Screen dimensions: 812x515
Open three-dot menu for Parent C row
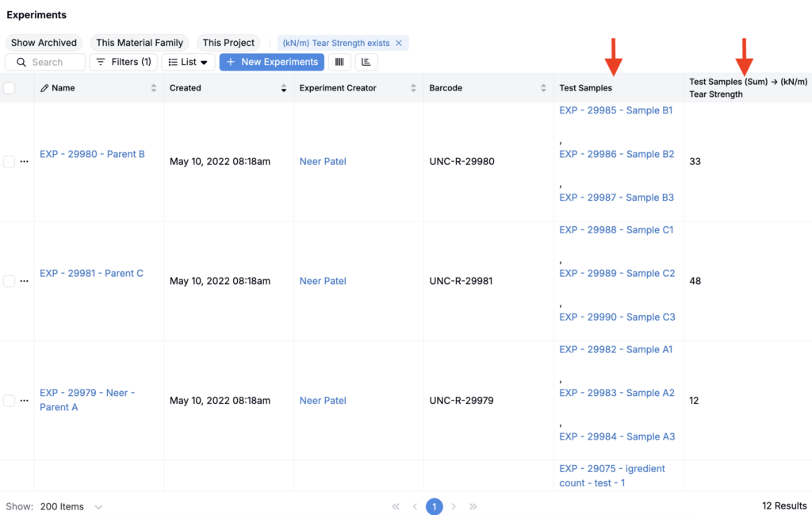point(24,281)
